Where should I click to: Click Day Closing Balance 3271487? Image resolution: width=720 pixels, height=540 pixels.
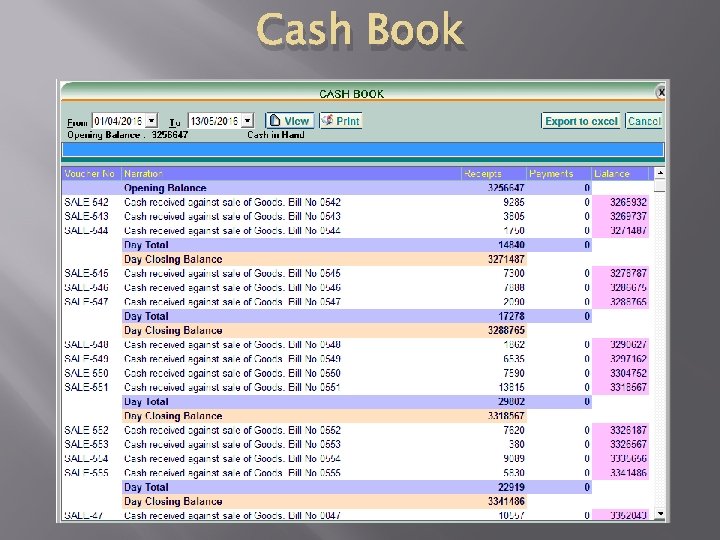tap(506, 259)
